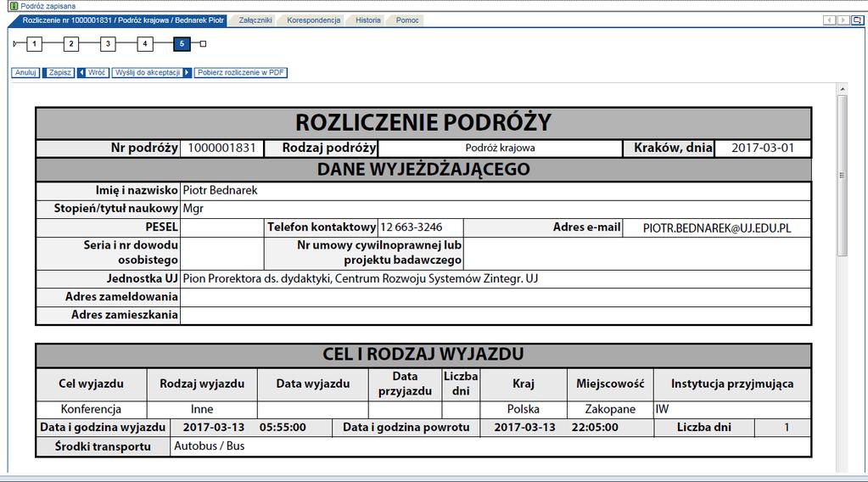
Task: Open the Załączniki tab
Action: click(255, 20)
